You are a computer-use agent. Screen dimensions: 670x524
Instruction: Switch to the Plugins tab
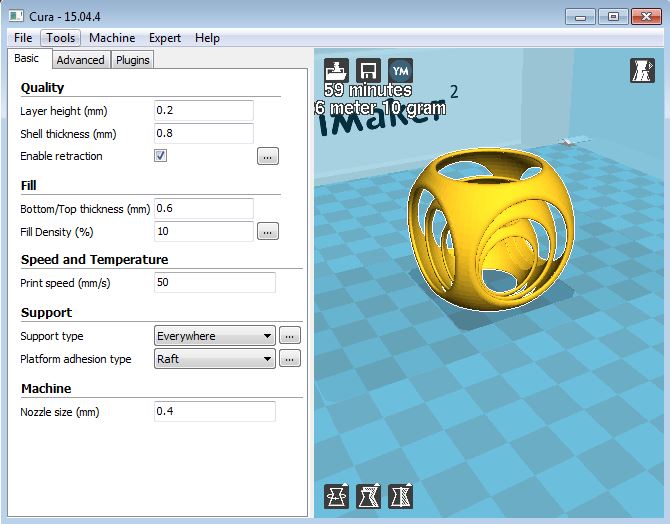(132, 60)
